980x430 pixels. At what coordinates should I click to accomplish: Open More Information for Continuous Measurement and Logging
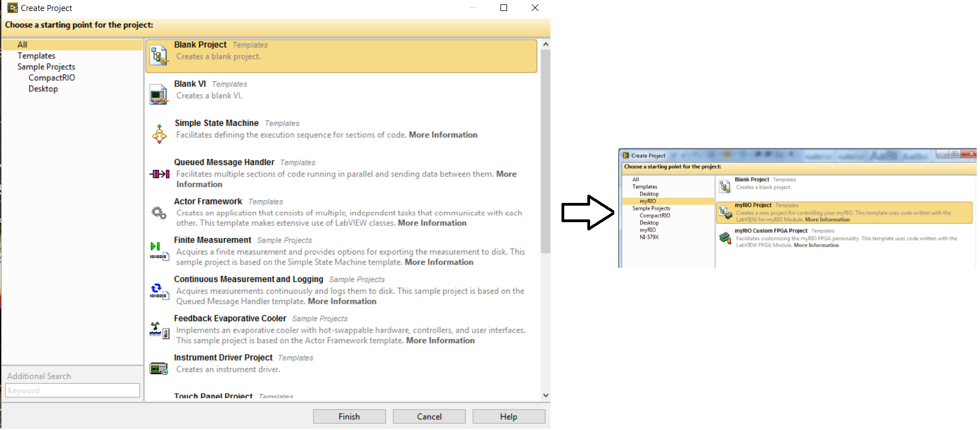(342, 301)
